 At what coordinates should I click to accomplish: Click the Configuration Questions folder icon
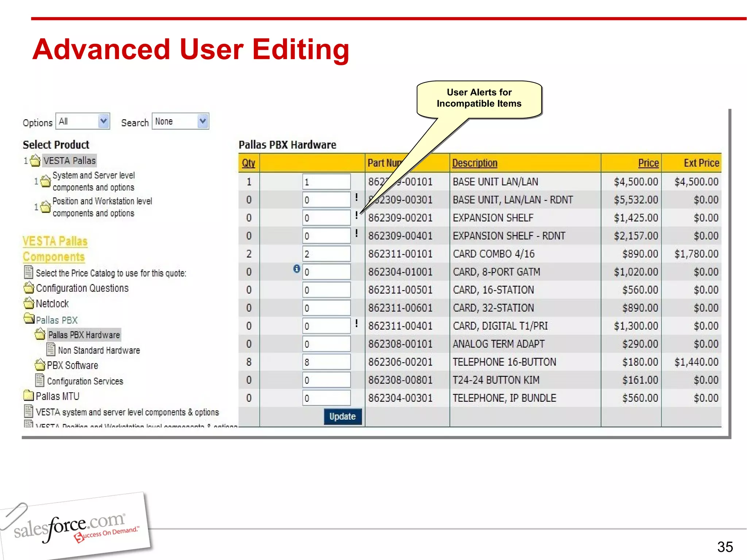(29, 288)
